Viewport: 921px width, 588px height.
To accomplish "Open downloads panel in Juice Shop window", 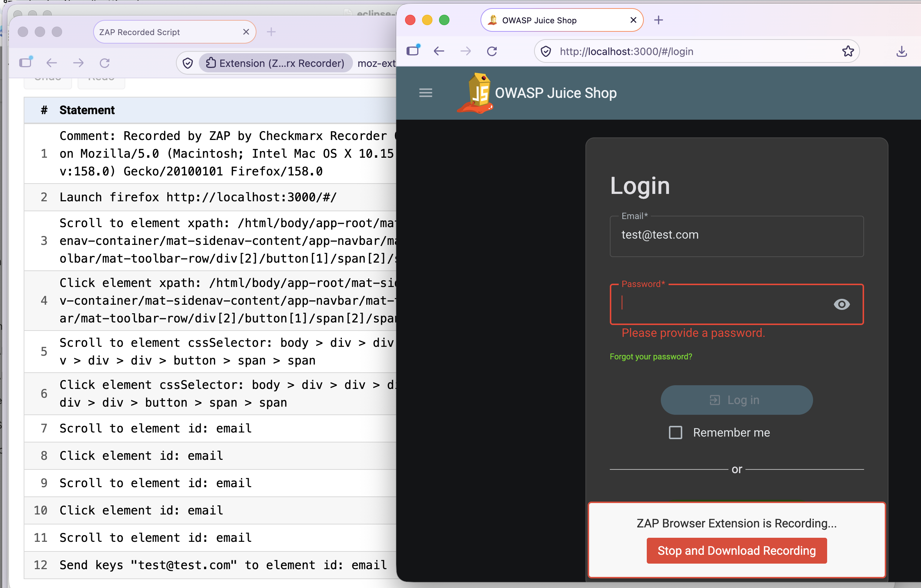I will pos(901,51).
